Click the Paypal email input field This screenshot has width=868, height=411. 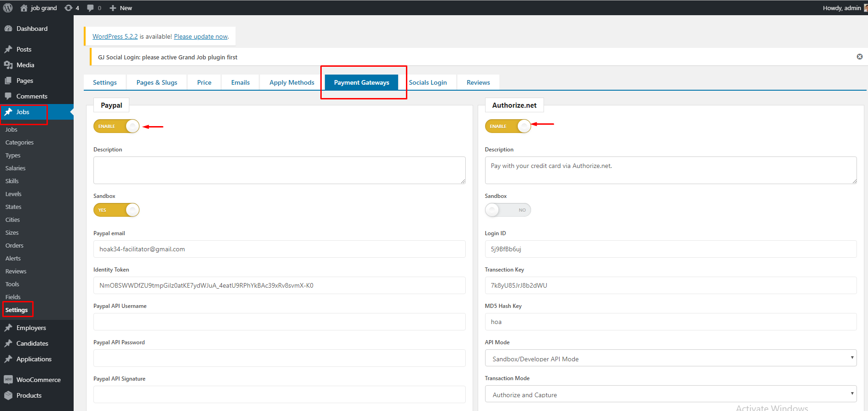(279, 249)
